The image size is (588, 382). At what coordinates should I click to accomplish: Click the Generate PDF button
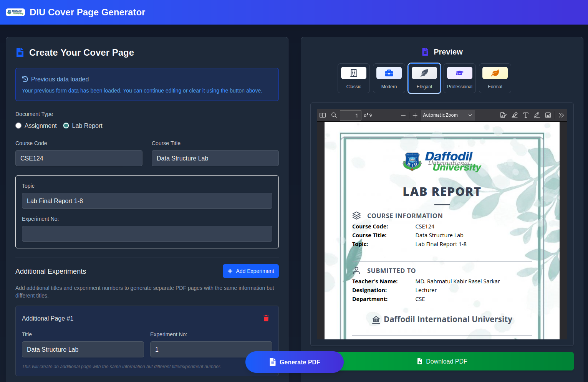[x=295, y=362]
